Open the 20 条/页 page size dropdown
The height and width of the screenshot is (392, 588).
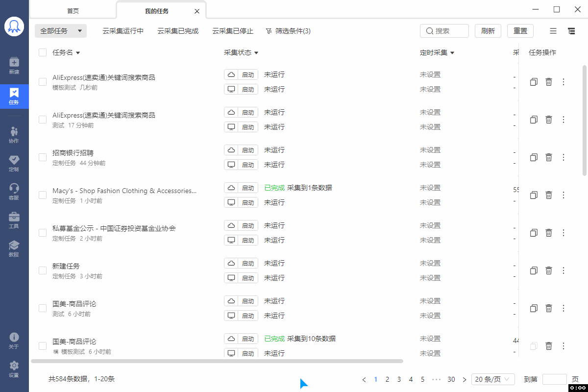493,379
